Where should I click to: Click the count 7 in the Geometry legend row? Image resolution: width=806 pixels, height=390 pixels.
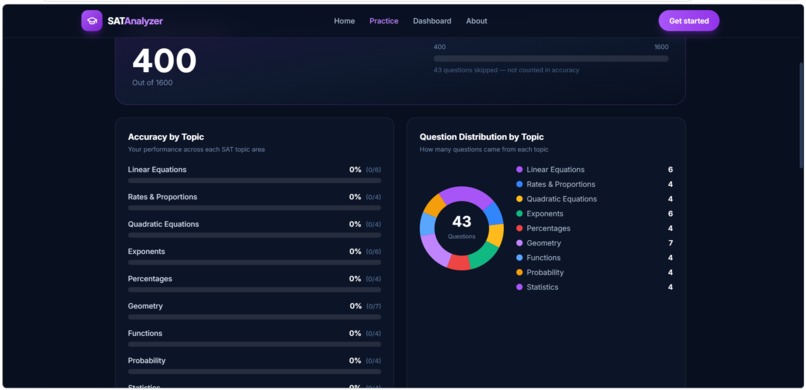(x=670, y=243)
